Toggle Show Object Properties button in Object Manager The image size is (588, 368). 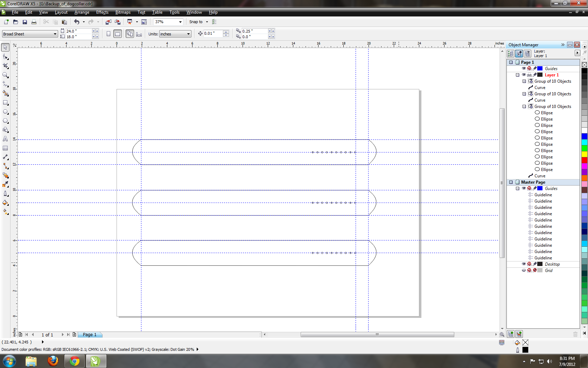[511, 54]
